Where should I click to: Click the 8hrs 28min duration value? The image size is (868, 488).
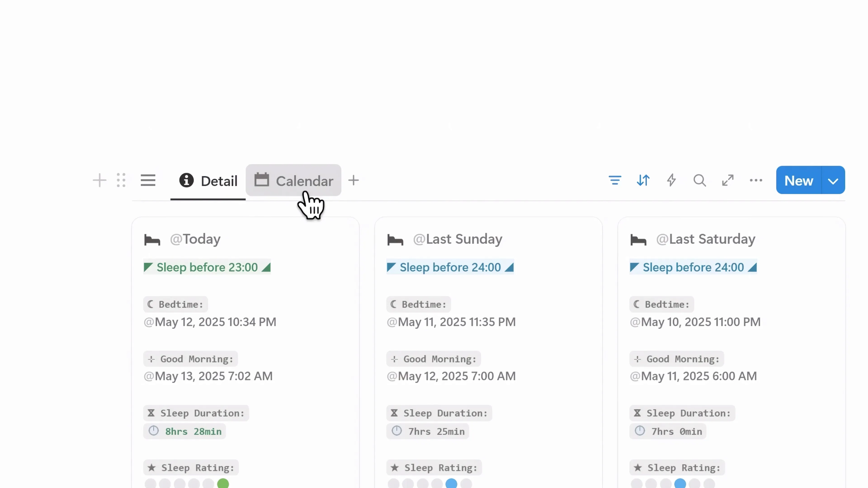pyautogui.click(x=185, y=432)
